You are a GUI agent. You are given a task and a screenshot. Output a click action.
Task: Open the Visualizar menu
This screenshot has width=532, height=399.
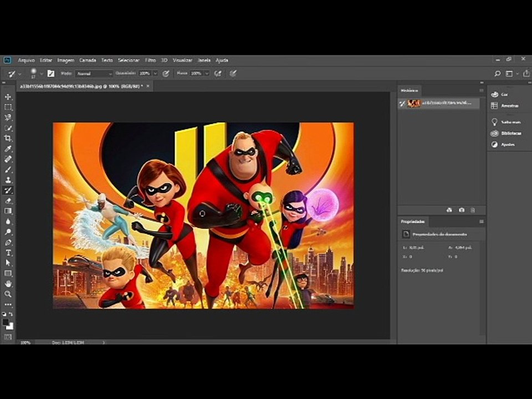pos(182,60)
